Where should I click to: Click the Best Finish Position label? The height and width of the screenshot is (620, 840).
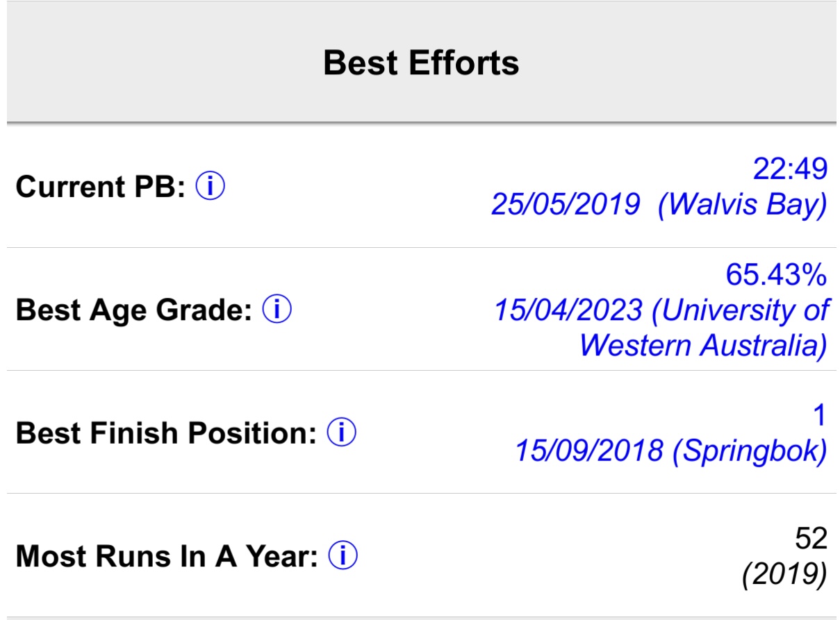point(167,433)
